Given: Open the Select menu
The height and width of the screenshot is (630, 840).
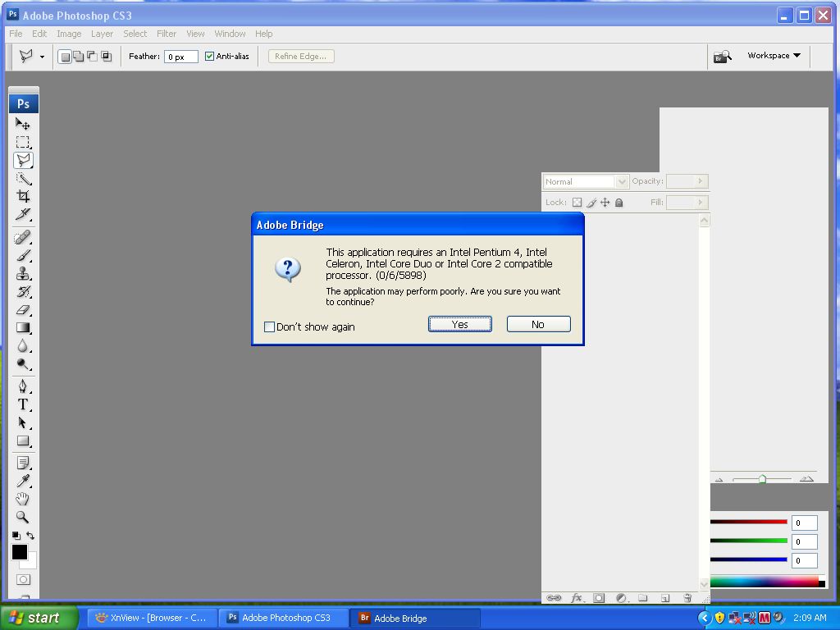Looking at the screenshot, I should click(x=135, y=34).
